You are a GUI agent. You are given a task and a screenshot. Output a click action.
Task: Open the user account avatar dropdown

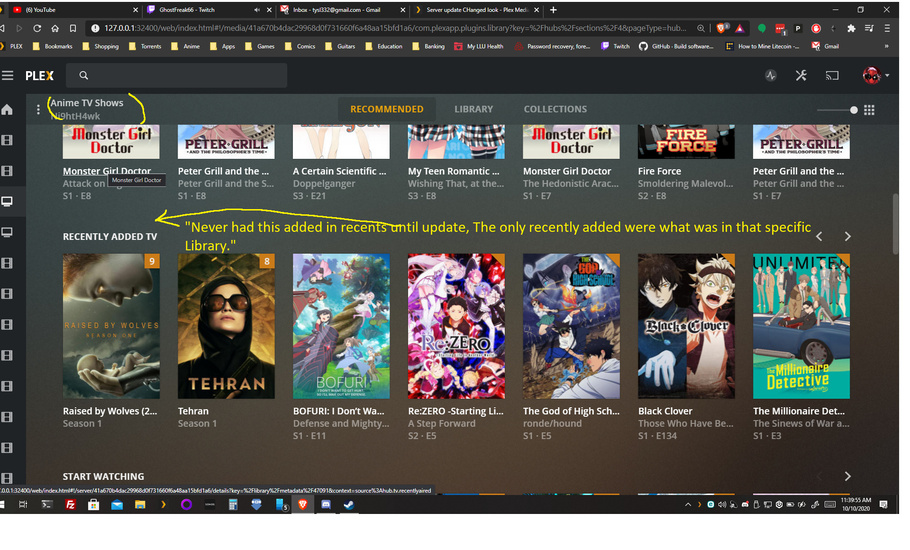(x=875, y=75)
